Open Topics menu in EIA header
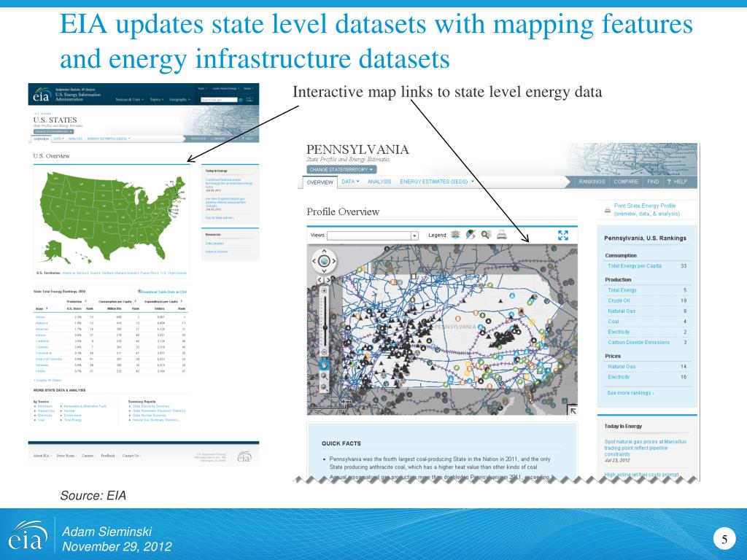This screenshot has height=560, width=747. click(156, 99)
